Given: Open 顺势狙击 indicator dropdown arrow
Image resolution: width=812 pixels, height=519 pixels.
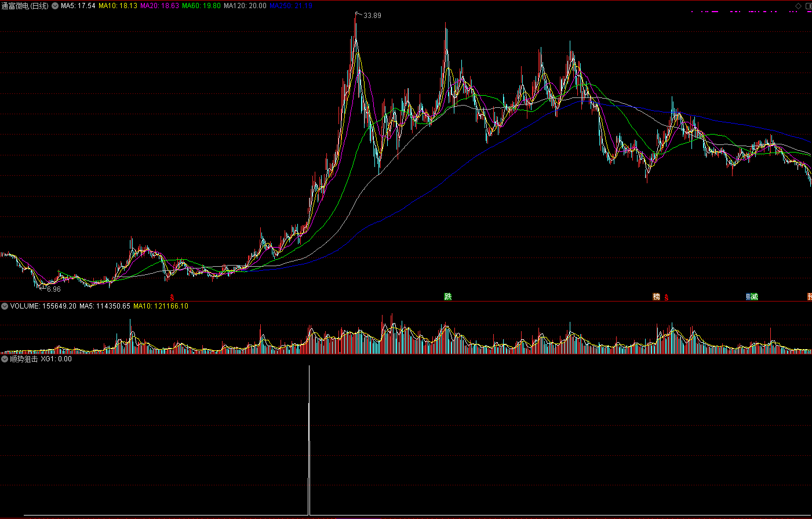Looking at the screenshot, I should (5, 359).
